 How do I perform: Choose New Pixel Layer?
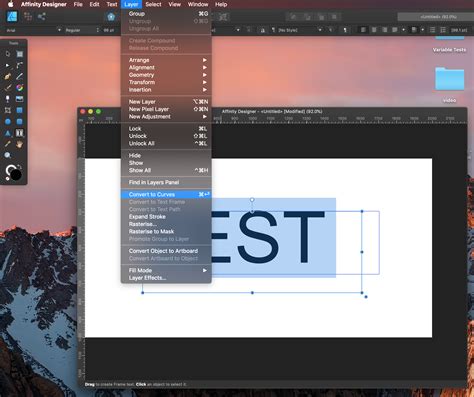tap(166, 109)
